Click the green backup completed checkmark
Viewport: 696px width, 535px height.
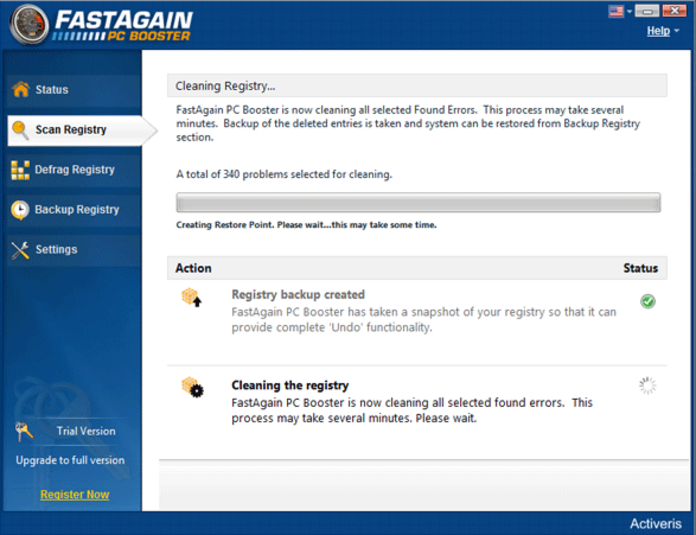click(x=648, y=301)
